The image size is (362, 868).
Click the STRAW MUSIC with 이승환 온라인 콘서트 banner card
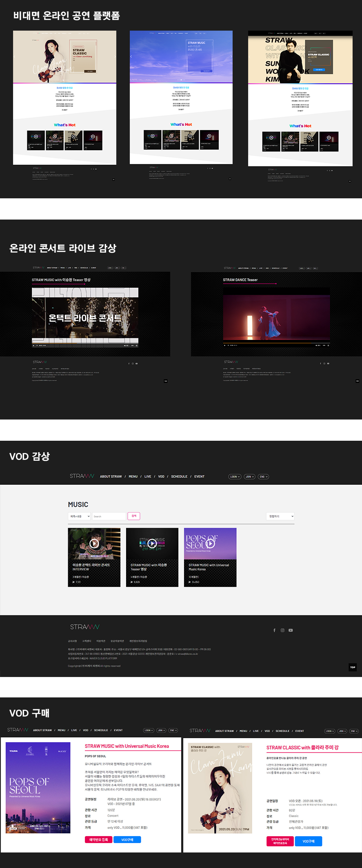(200, 57)
